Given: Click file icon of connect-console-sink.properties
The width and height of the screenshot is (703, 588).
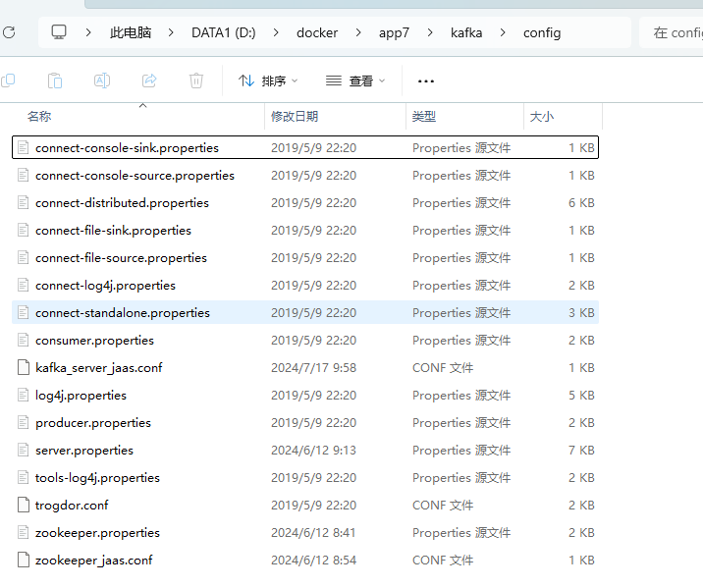Looking at the screenshot, I should [x=24, y=147].
